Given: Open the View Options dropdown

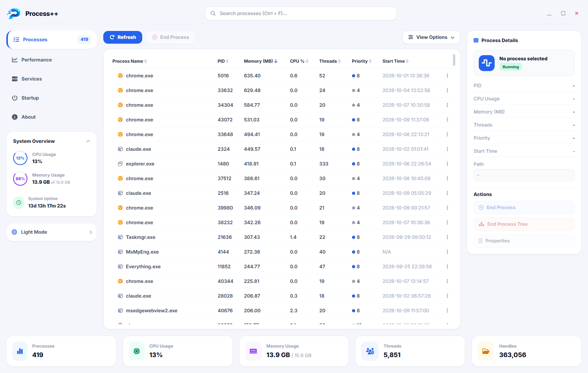Looking at the screenshot, I should point(431,37).
